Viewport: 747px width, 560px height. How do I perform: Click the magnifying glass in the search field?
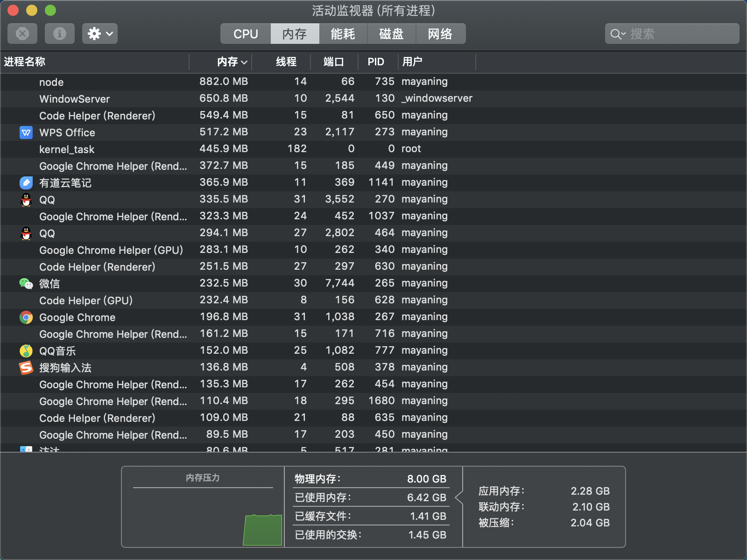(616, 34)
